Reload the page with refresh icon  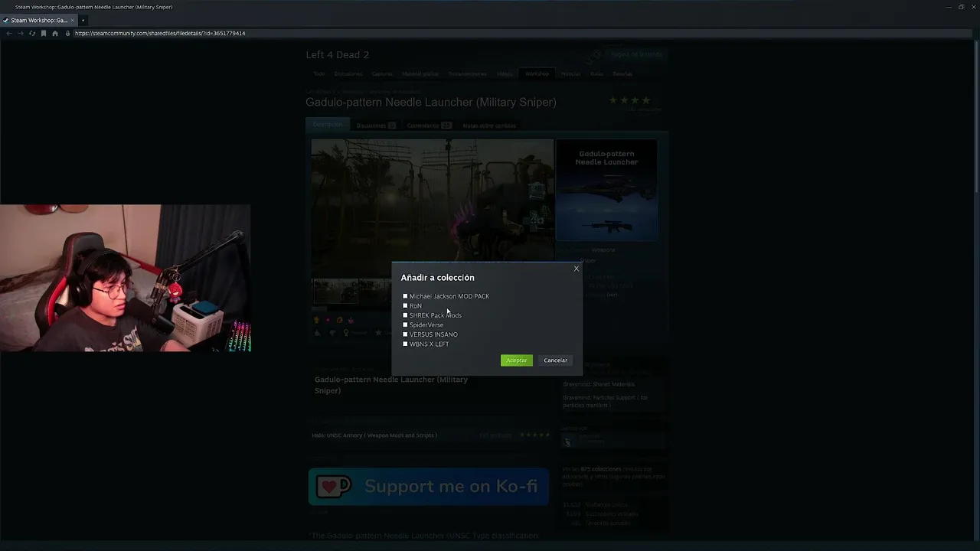coord(32,34)
